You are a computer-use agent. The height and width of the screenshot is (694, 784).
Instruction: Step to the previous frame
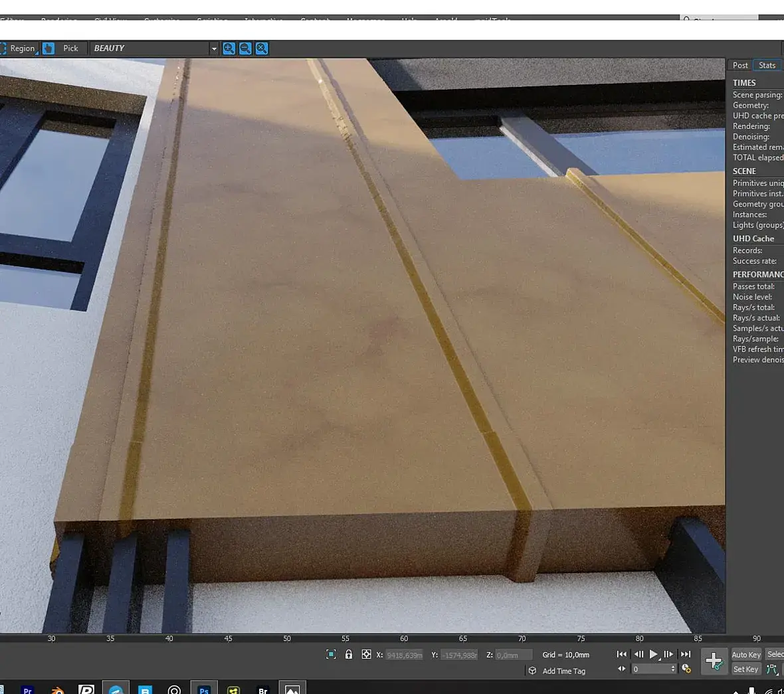[638, 654]
